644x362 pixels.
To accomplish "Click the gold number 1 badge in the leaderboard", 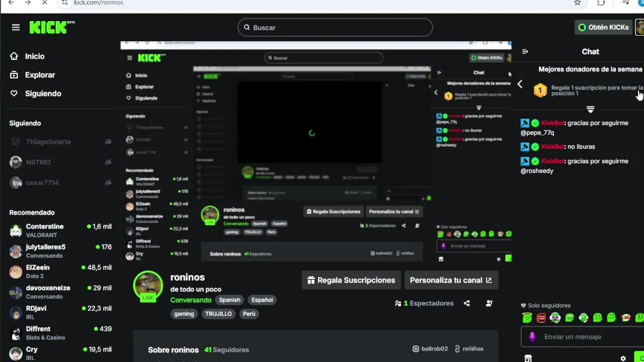I will tap(540, 90).
